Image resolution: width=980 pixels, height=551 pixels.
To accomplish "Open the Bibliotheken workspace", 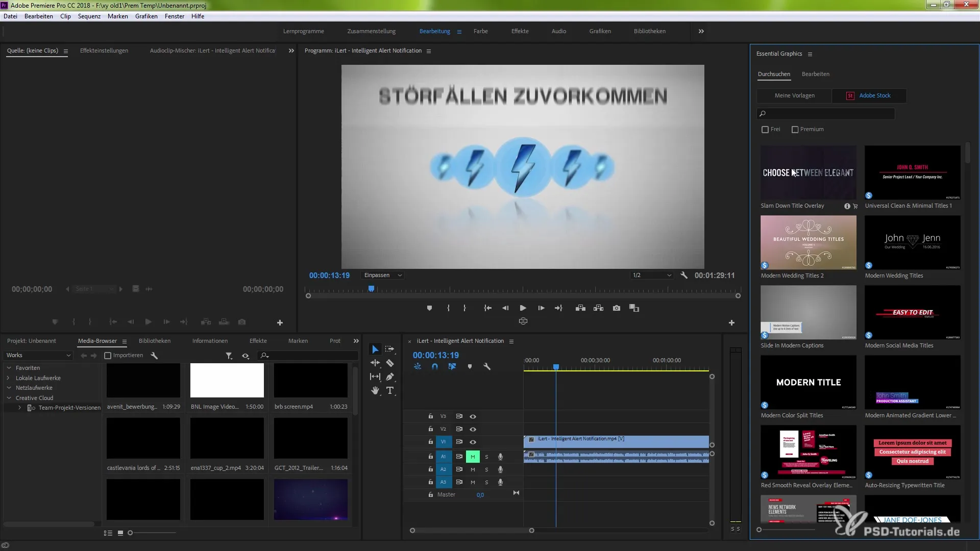I will click(x=650, y=31).
